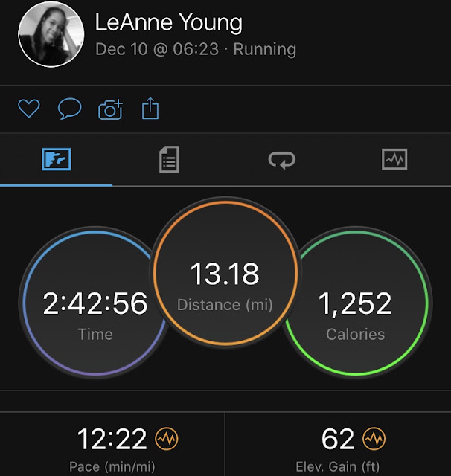Open LeAnne Young's profile picture
The height and width of the screenshot is (476, 451).
point(51,33)
